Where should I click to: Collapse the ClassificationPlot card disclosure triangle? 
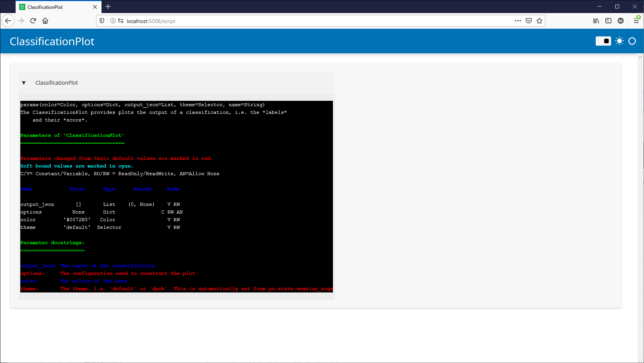point(24,83)
